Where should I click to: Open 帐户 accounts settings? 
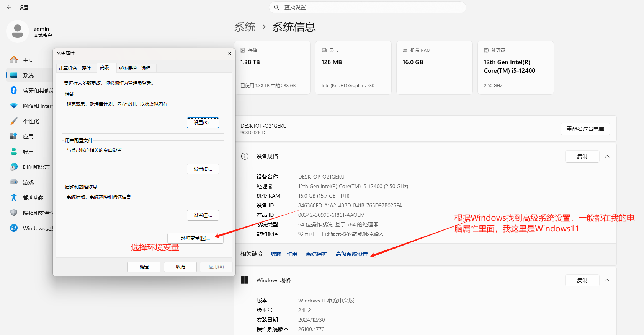(29, 152)
